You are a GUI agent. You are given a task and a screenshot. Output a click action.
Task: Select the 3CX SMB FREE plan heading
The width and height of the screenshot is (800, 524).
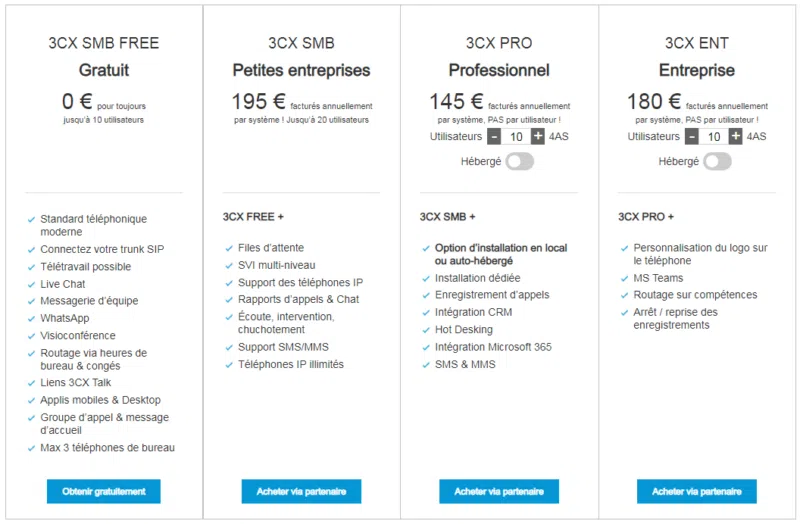click(104, 43)
